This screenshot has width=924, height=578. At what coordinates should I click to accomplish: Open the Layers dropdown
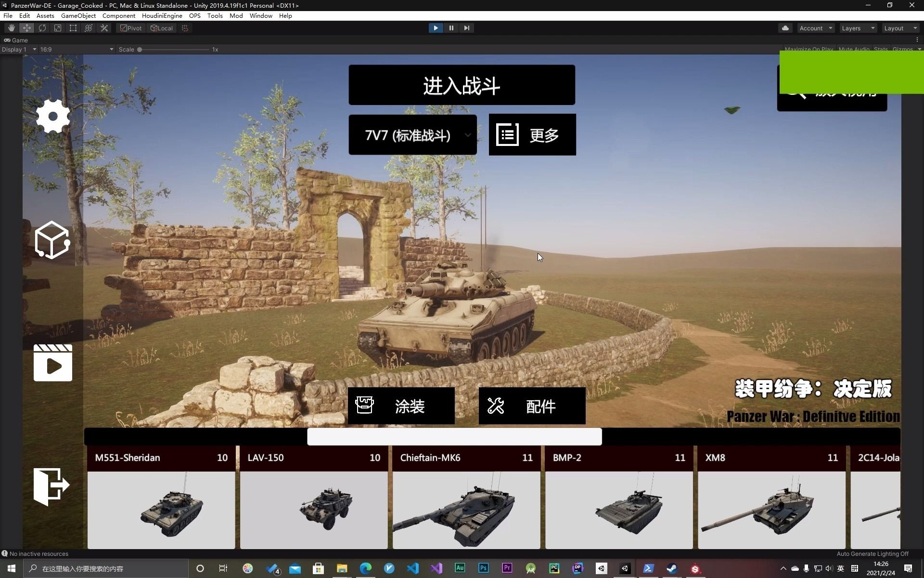tap(858, 28)
